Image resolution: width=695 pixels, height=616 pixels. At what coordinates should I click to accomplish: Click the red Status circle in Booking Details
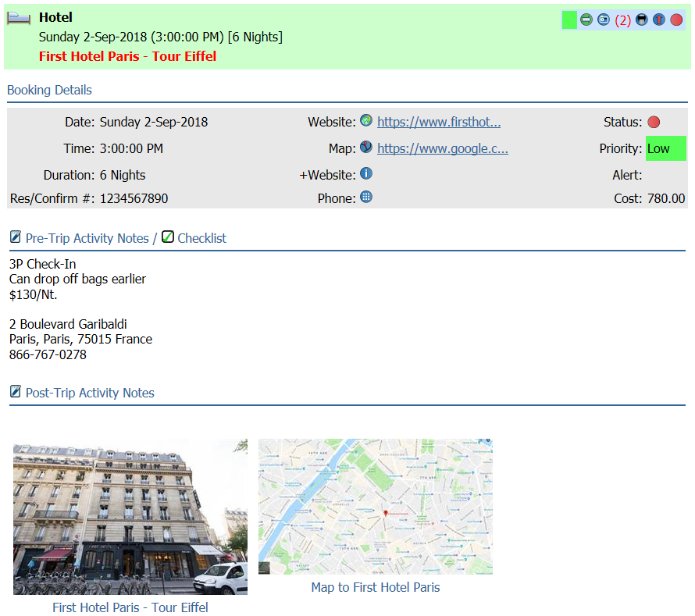[x=654, y=122]
